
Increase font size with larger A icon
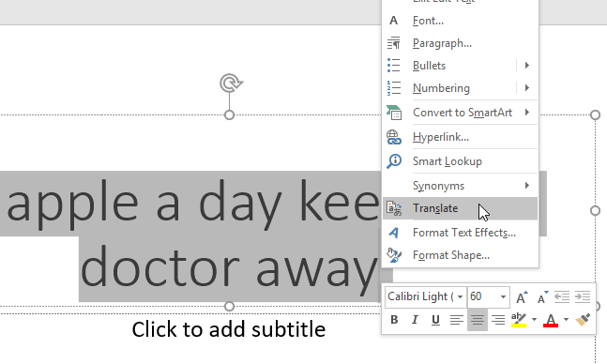point(522,297)
